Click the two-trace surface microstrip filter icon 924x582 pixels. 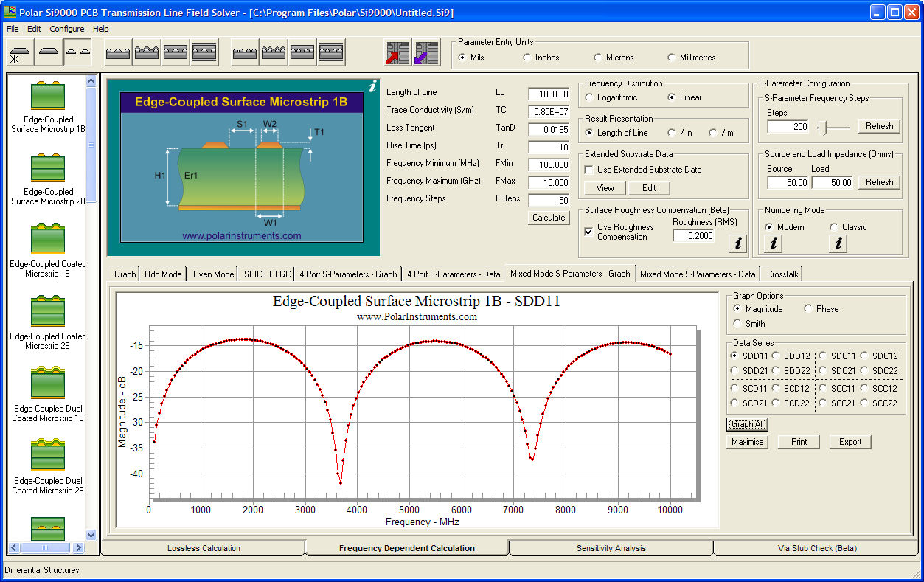118,52
